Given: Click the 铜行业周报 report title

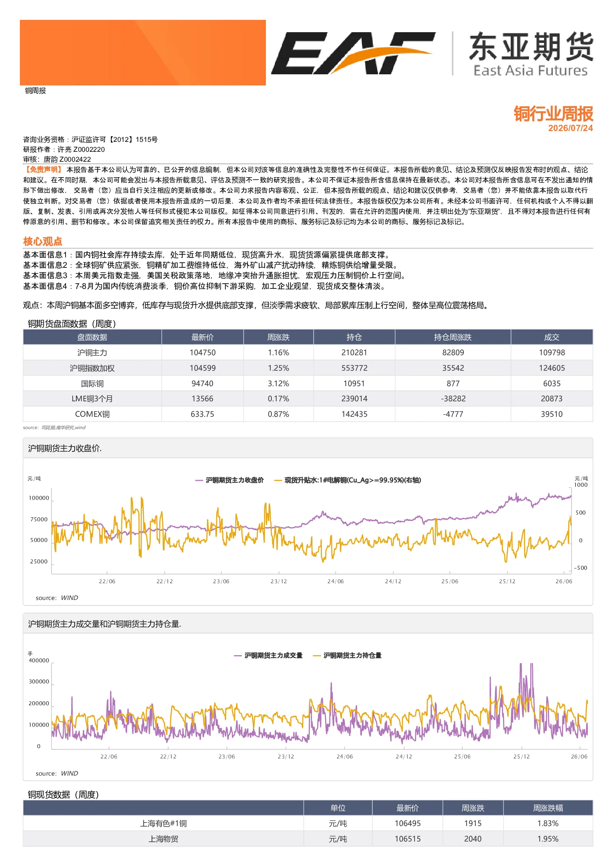Looking at the screenshot, I should 553,114.
